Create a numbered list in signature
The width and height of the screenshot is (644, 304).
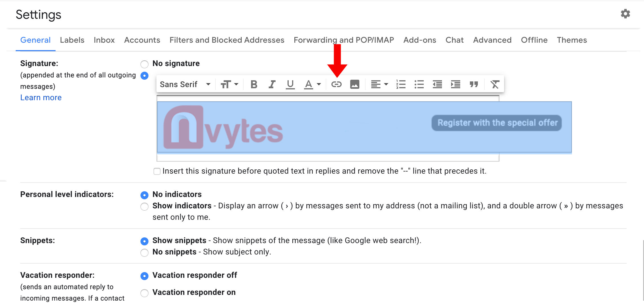(401, 85)
